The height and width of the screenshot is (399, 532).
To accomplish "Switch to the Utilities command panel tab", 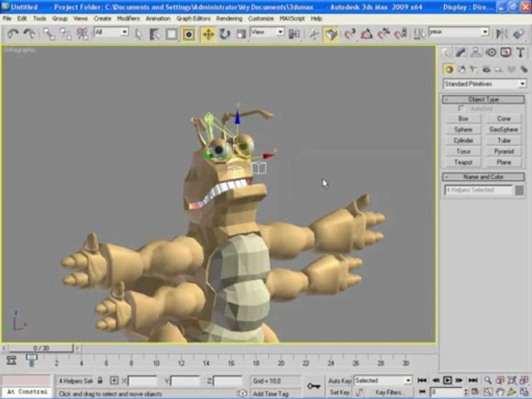I will click(x=520, y=52).
